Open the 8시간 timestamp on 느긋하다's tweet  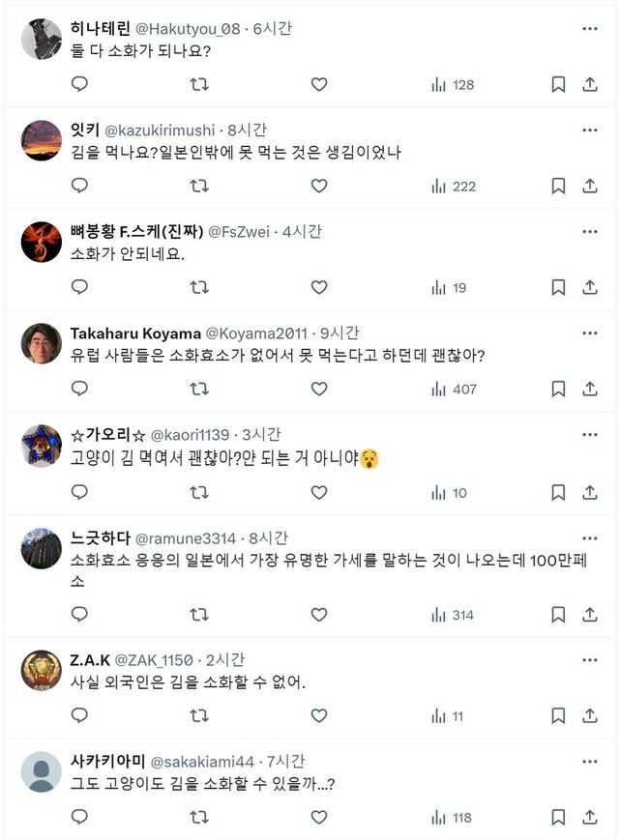[x=269, y=537]
